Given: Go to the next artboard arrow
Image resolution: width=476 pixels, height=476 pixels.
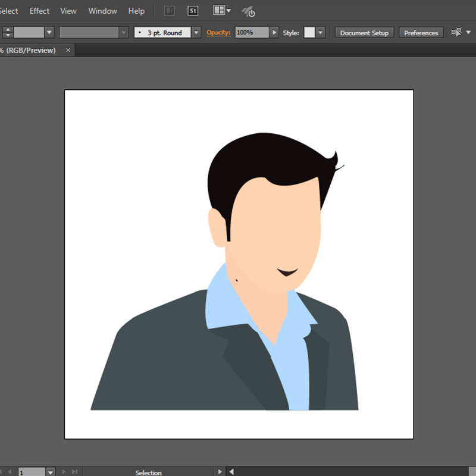Looking at the screenshot, I should 64,472.
